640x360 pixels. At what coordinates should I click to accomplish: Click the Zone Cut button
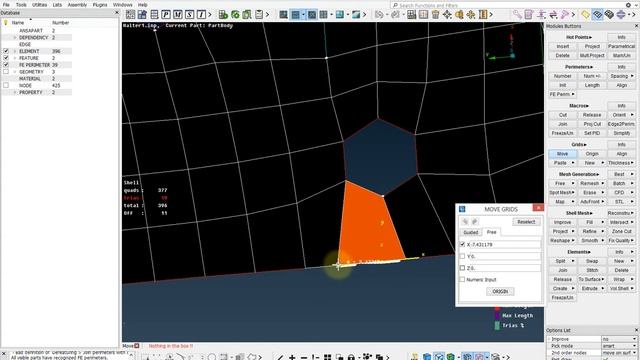coord(621,231)
